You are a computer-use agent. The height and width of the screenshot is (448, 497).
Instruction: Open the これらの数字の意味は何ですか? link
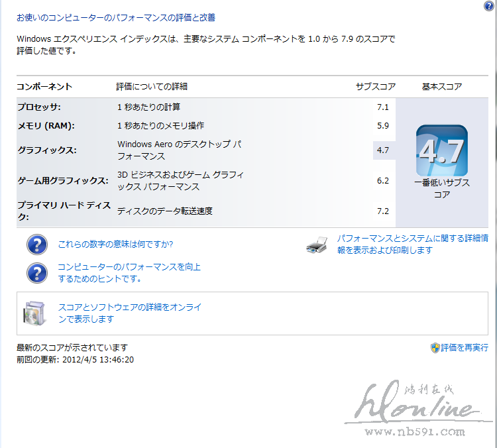pyautogui.click(x=115, y=244)
